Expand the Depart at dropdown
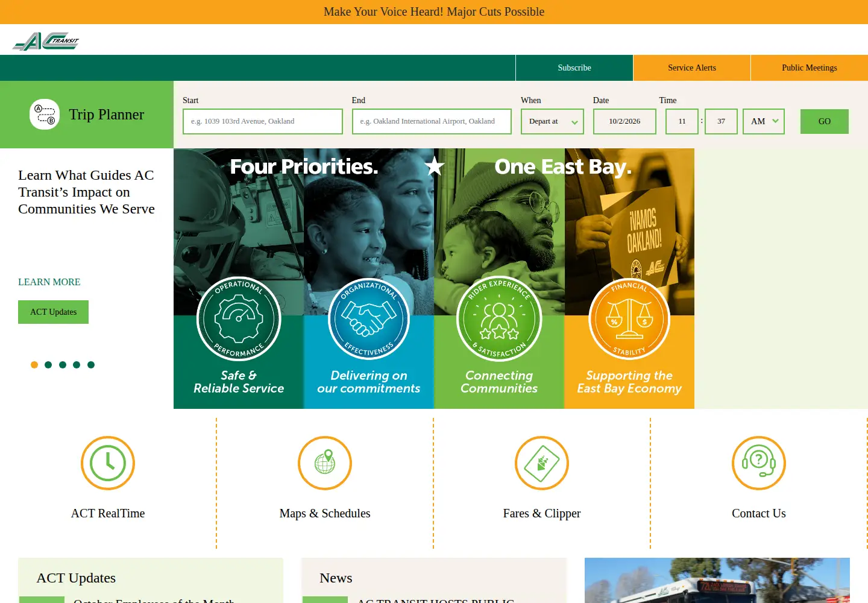The height and width of the screenshot is (603, 868). 552,121
